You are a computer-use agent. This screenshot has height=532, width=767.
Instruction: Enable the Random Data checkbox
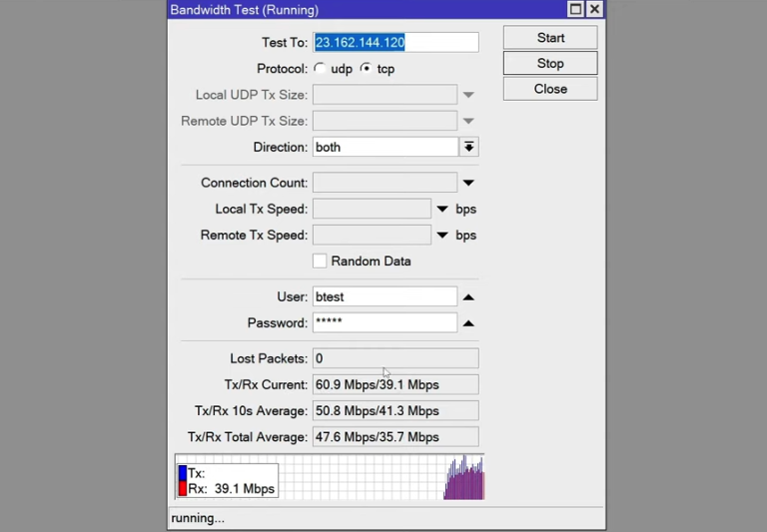pos(320,262)
